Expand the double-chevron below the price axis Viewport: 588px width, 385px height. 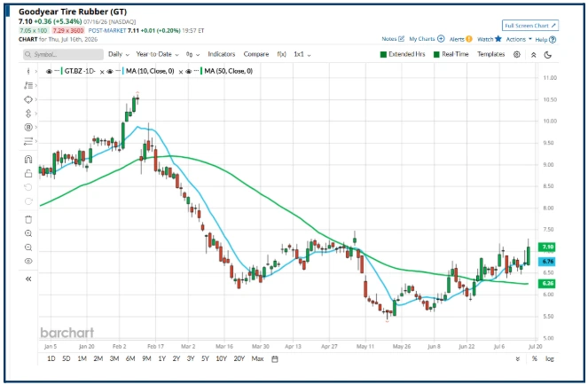(518, 359)
